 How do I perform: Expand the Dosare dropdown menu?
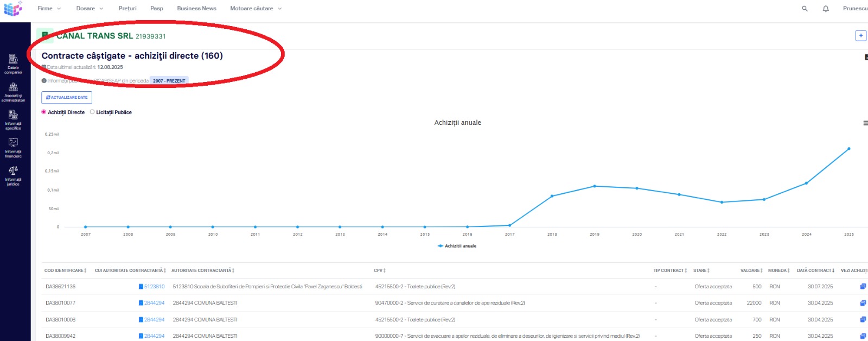tap(90, 9)
